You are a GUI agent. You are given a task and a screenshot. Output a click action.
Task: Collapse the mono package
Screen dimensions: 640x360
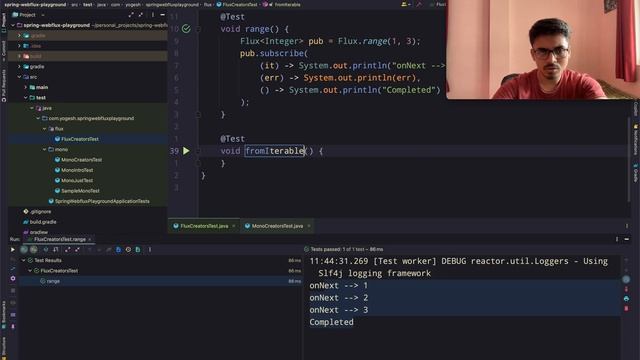44,149
